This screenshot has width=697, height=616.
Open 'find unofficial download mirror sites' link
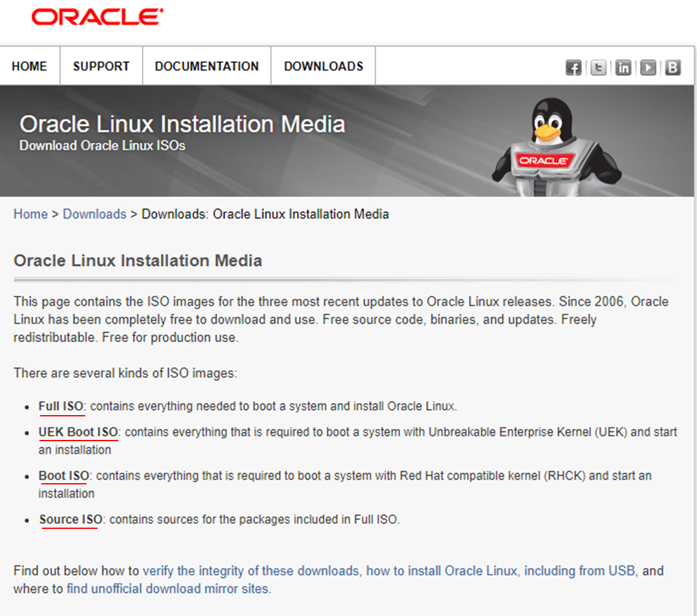click(168, 589)
